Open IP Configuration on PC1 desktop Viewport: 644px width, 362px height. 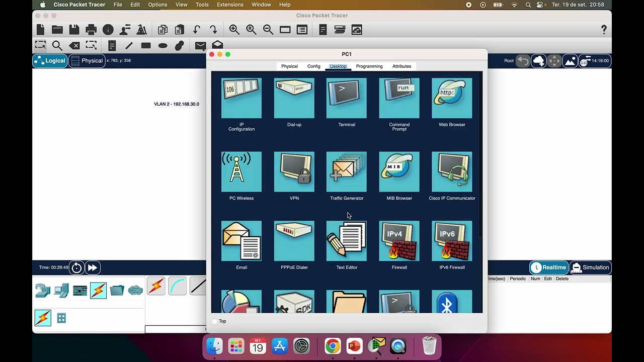coord(242,99)
